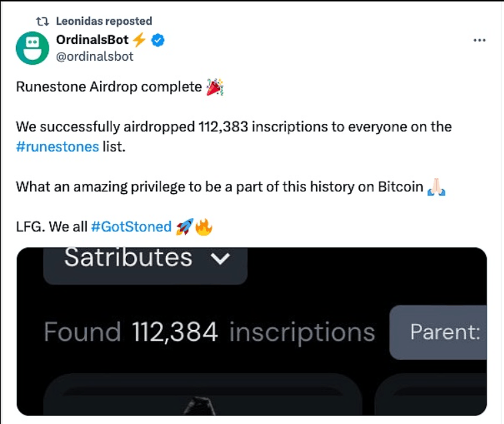Open the #runestones hashtag

(57, 146)
